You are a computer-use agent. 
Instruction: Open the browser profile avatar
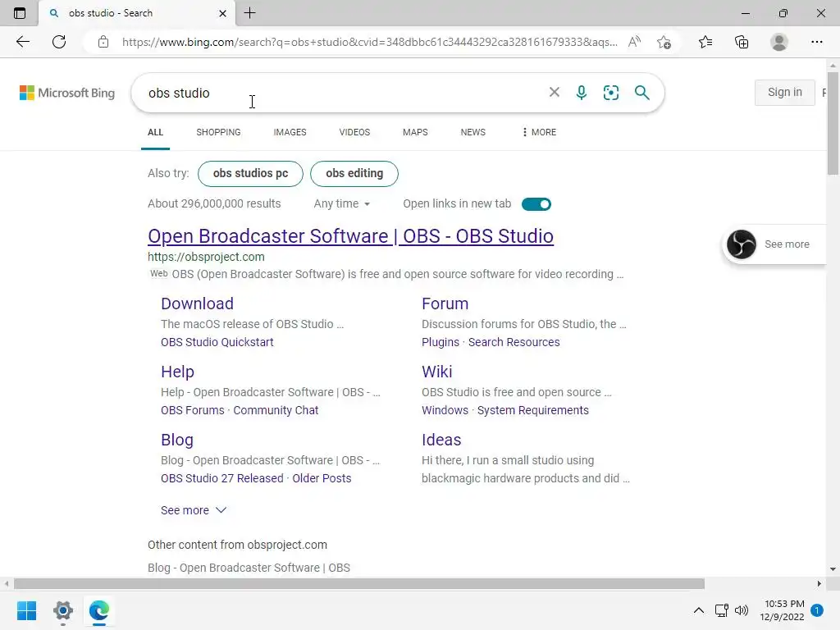pyautogui.click(x=779, y=42)
